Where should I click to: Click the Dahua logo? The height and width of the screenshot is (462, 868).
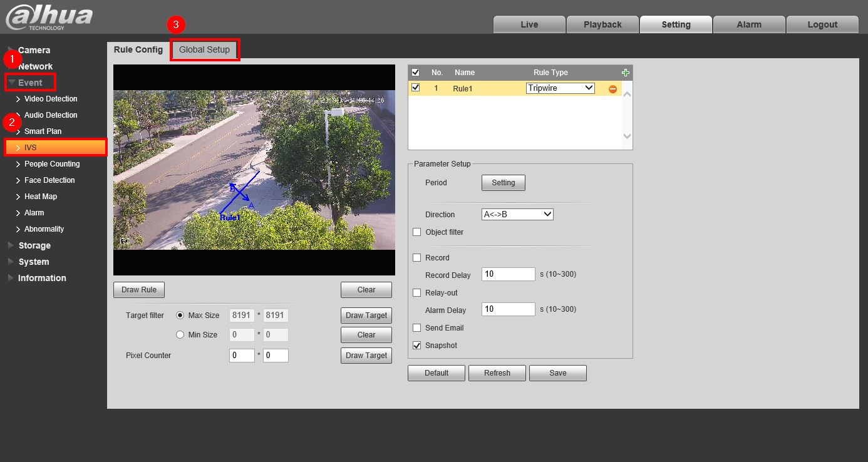(49, 18)
